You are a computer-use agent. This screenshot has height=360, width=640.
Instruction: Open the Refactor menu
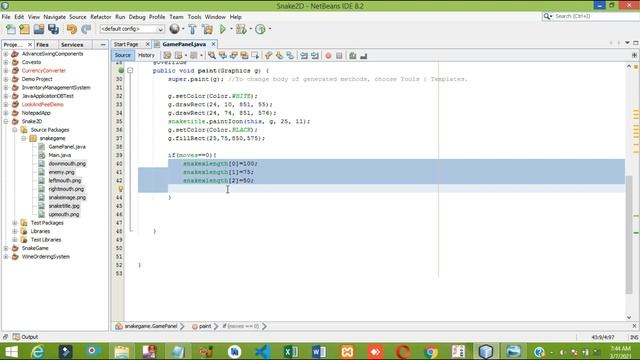pyautogui.click(x=101, y=17)
